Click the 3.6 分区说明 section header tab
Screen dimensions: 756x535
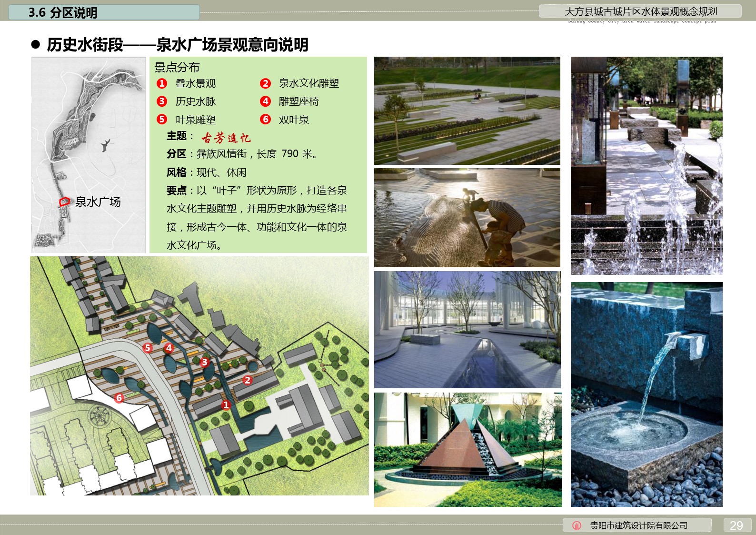(104, 12)
